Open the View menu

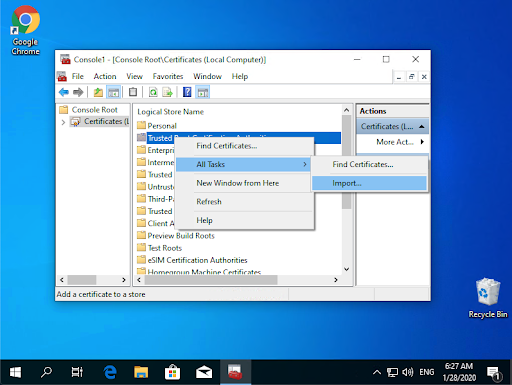(134, 76)
